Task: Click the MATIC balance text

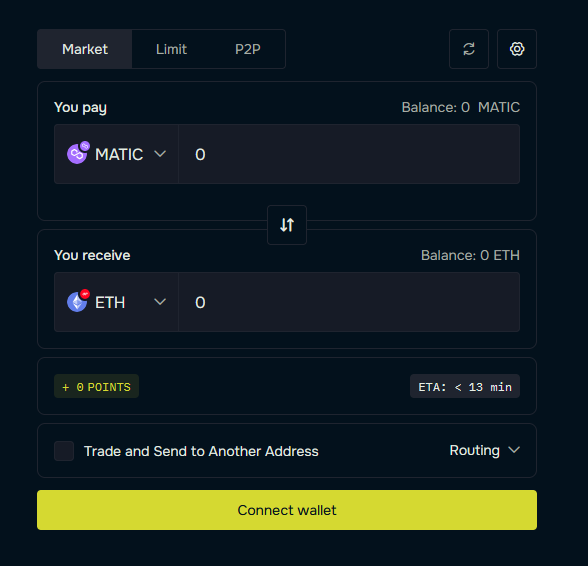Action: click(461, 107)
